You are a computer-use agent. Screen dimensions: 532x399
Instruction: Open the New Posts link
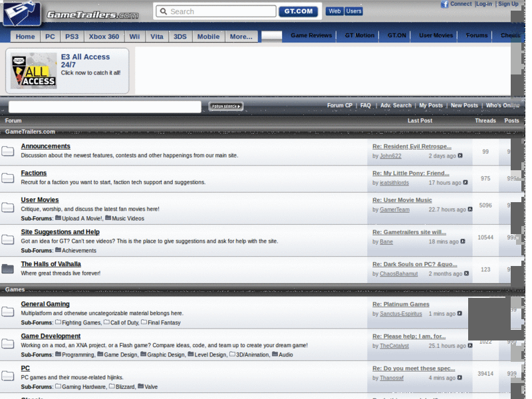coord(464,106)
